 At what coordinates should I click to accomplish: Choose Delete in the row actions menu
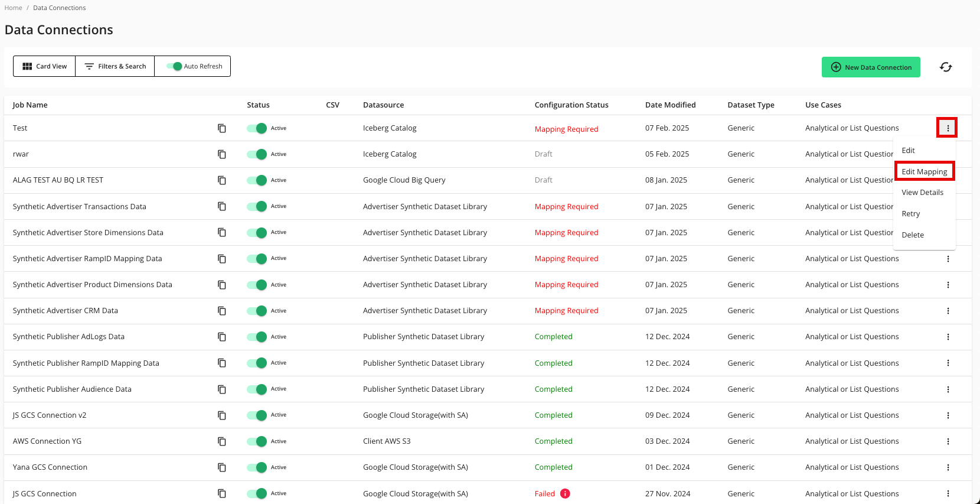(913, 235)
